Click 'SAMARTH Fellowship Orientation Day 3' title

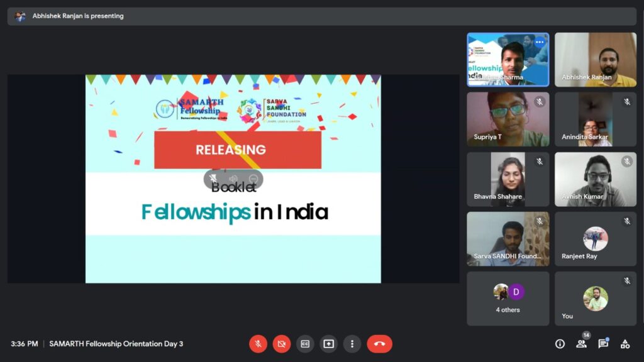point(116,344)
